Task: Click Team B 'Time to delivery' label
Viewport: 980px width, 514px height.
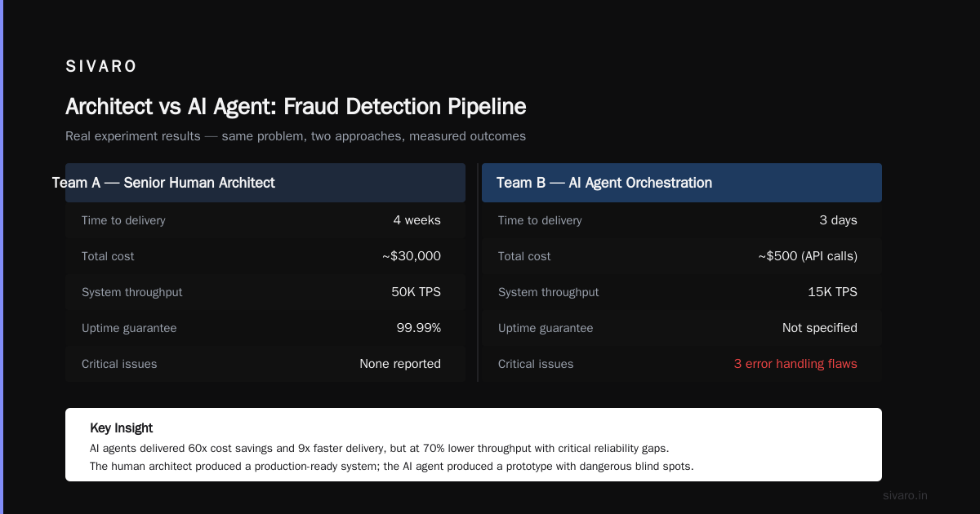Action: [x=540, y=220]
